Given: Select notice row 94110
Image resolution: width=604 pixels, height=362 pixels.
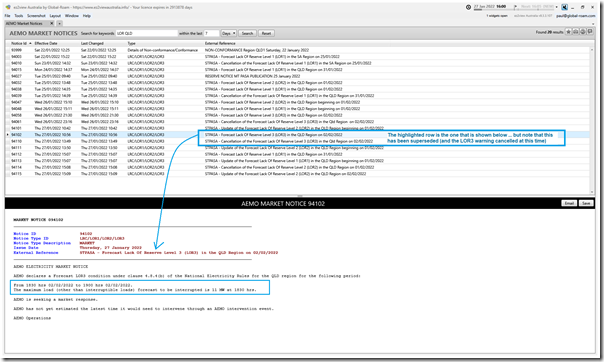Looking at the screenshot, I should [x=297, y=141].
